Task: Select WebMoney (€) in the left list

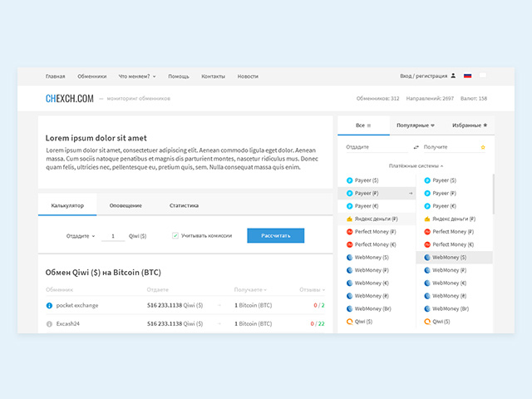Action: [x=377, y=283]
